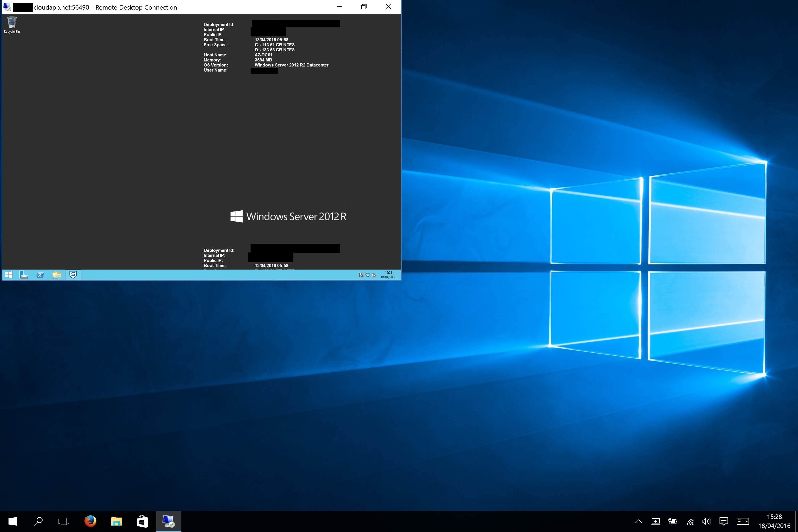The image size is (798, 532).
Task: Open the remote session Start menu
Action: pyautogui.click(x=9, y=275)
